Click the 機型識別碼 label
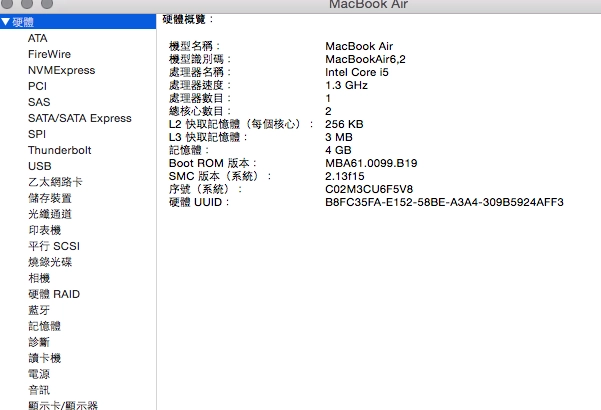 click(200, 59)
